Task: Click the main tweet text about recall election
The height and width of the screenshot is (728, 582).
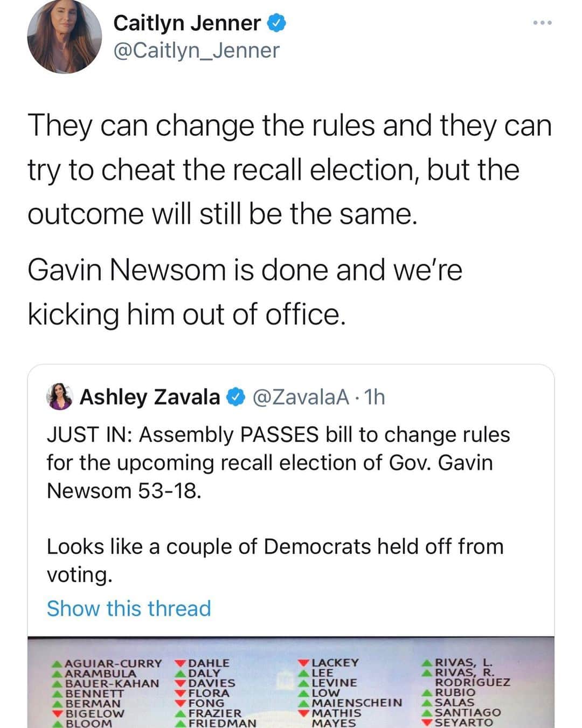Action: pyautogui.click(x=289, y=169)
